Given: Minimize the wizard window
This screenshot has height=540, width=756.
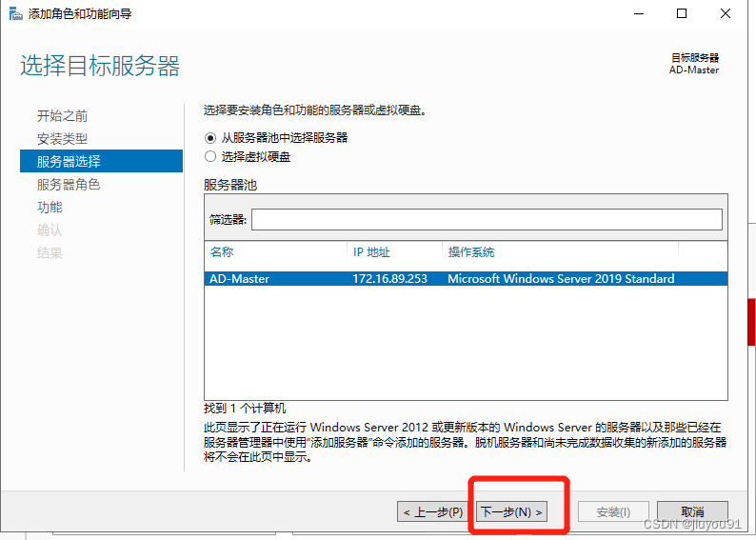Looking at the screenshot, I should 639,13.
